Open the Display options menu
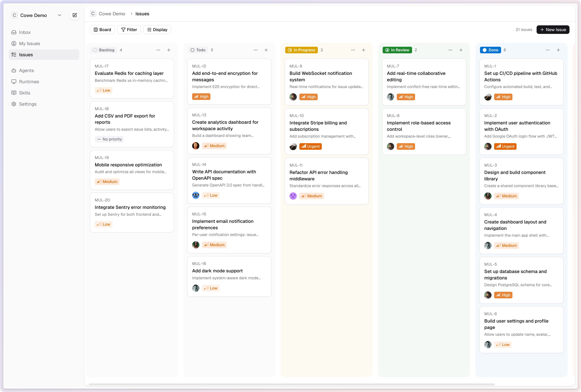Viewport: 581px width, 392px height. (x=157, y=29)
